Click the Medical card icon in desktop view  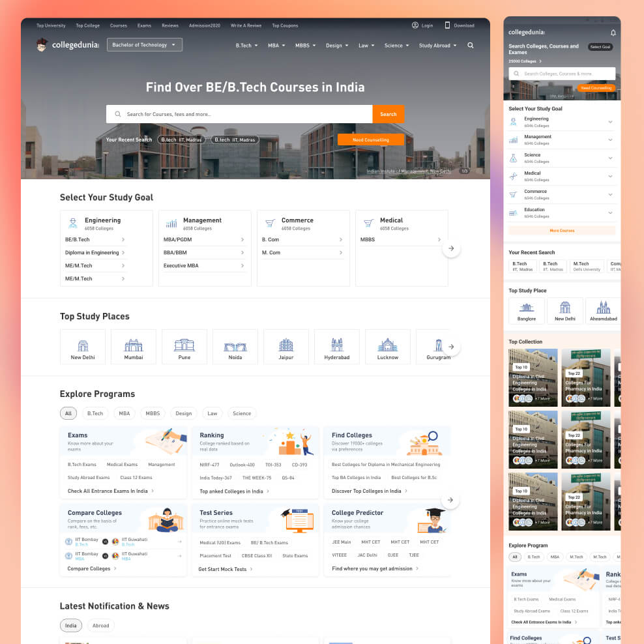click(368, 223)
